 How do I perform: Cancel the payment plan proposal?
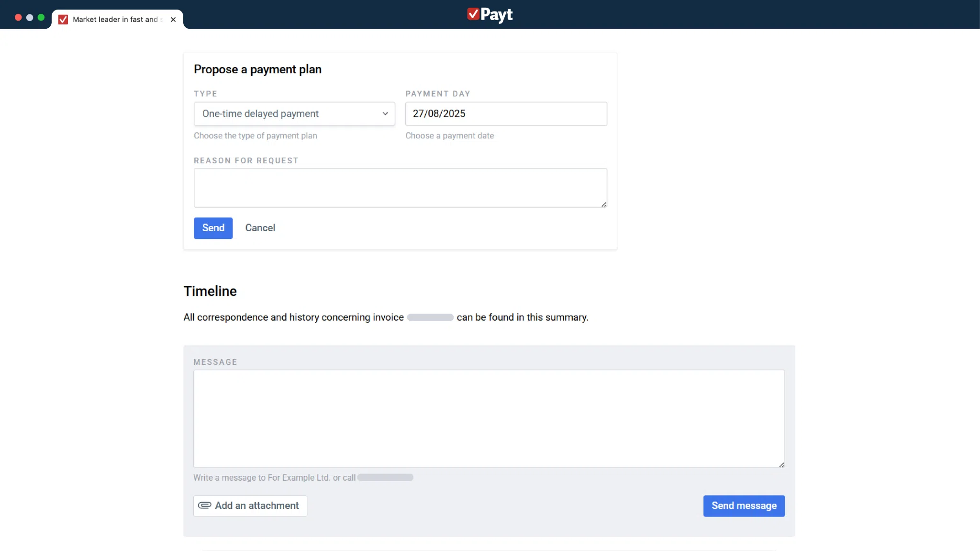[260, 228]
